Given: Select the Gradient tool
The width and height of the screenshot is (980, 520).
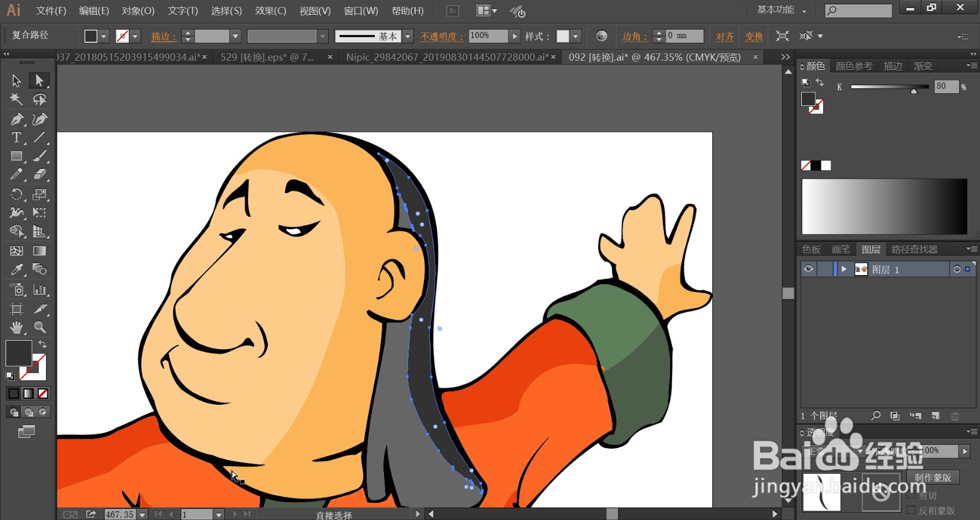Looking at the screenshot, I should 40,251.
